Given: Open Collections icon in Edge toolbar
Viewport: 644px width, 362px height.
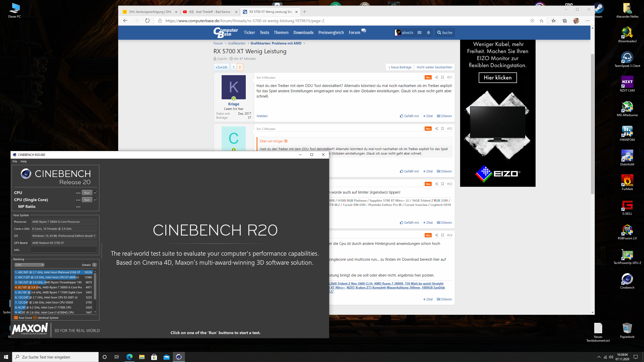Looking at the screenshot, I should point(565,21).
